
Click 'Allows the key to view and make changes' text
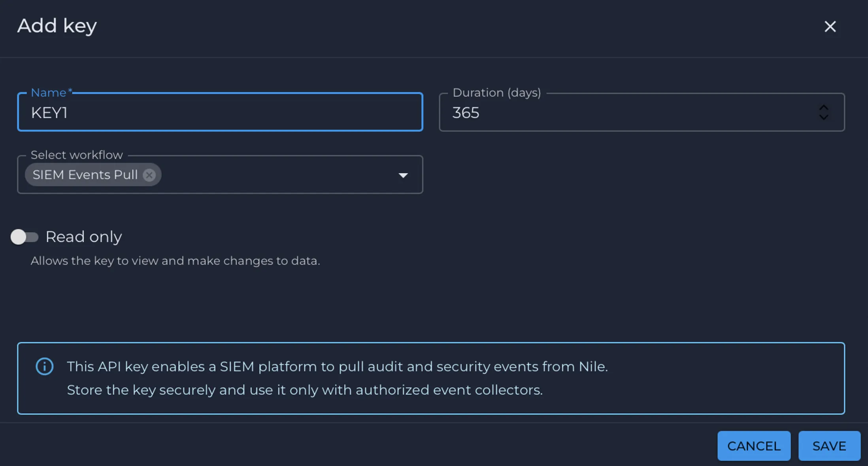click(175, 261)
